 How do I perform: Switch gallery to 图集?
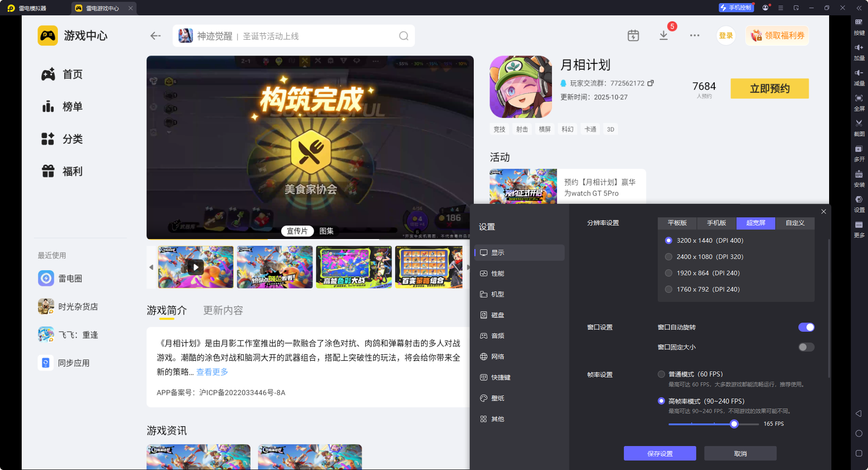[326, 231]
